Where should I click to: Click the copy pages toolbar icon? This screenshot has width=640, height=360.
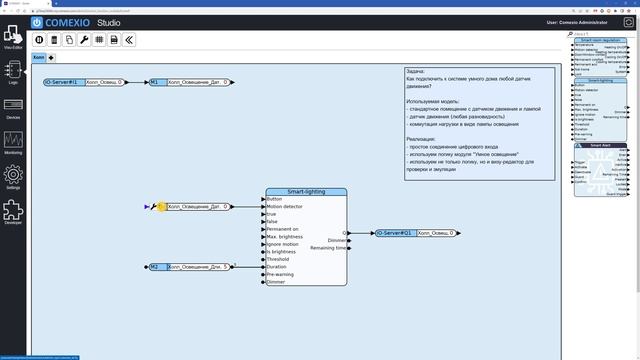[69, 40]
